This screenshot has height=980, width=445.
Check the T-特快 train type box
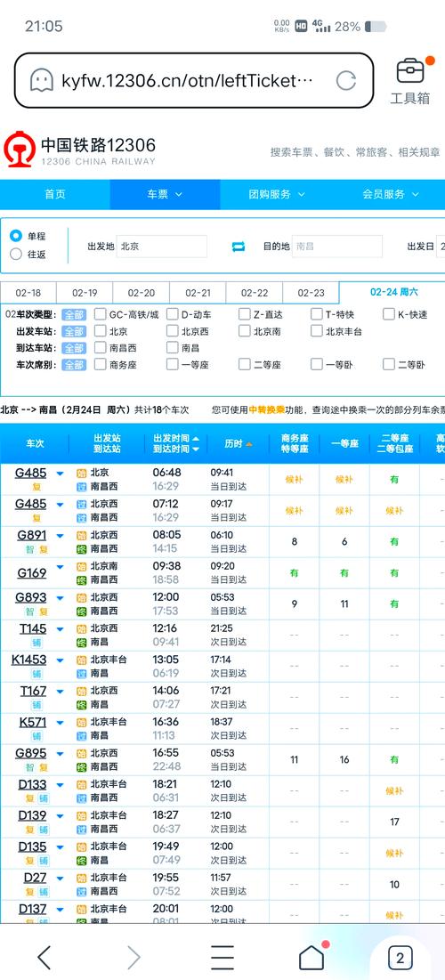point(316,314)
